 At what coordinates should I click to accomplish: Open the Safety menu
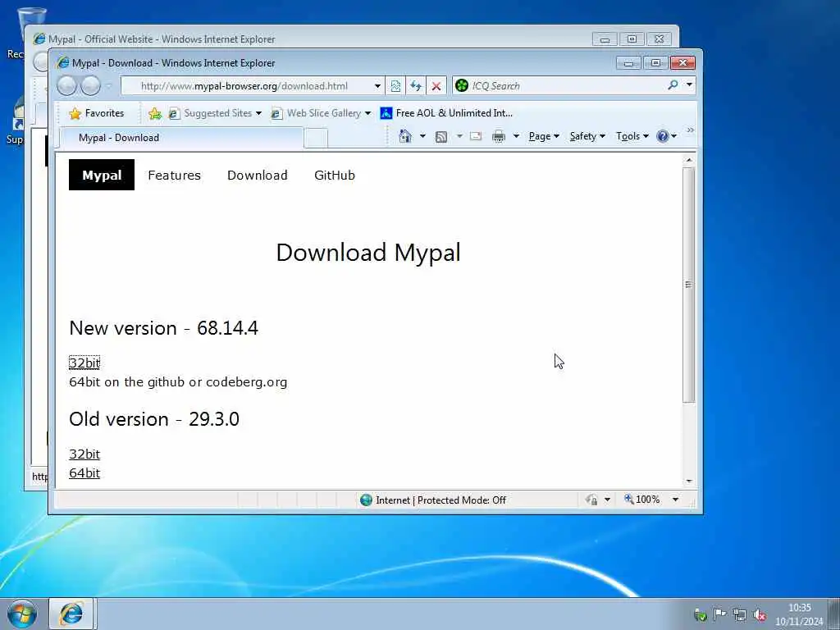(x=587, y=136)
